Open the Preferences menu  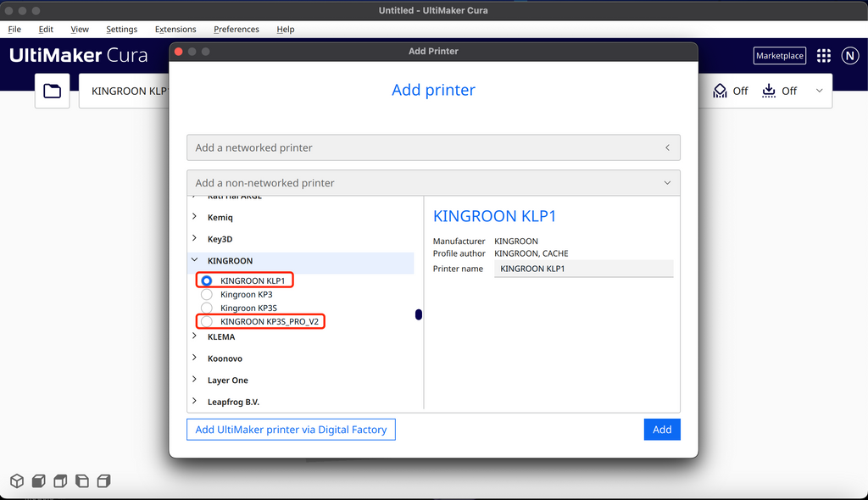[236, 30]
